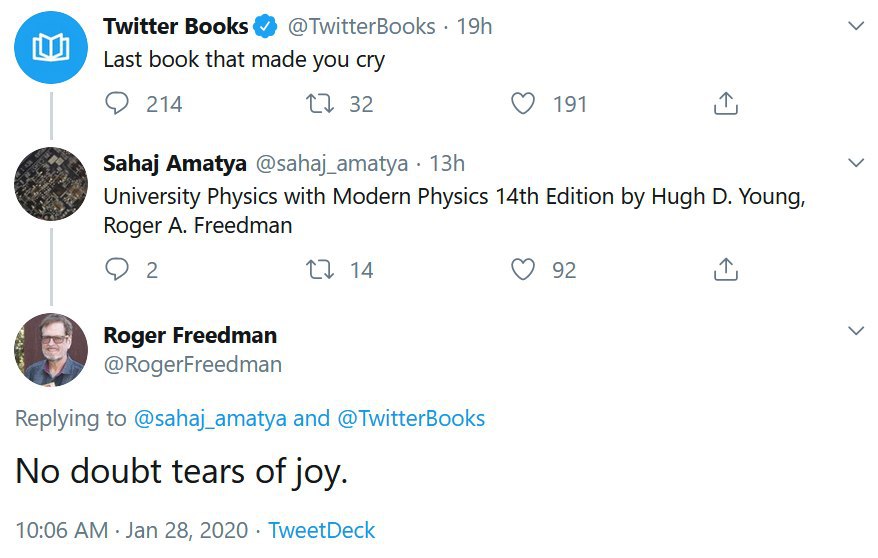Viewport: 878px width, 558px height.
Task: Expand the Twitter Books tweet options chevron
Action: [x=856, y=26]
